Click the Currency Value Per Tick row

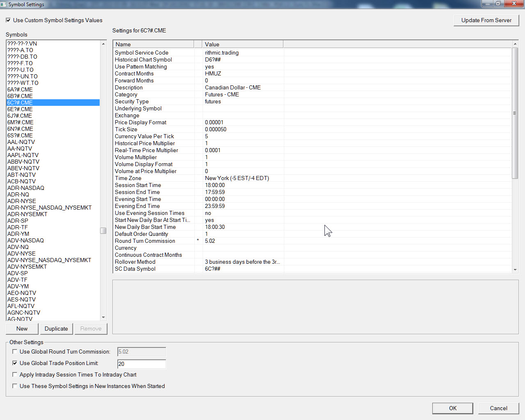click(313, 136)
